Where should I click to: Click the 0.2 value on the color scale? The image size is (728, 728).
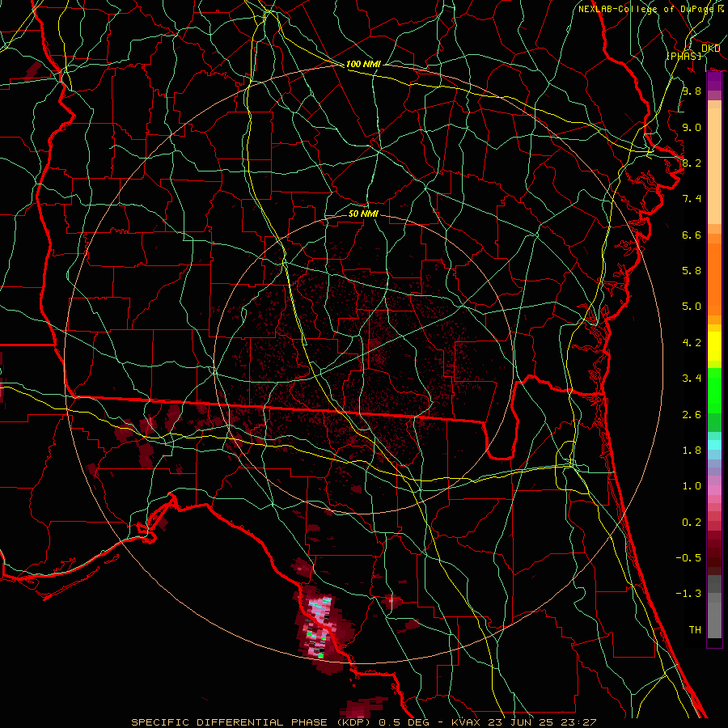coord(692,523)
